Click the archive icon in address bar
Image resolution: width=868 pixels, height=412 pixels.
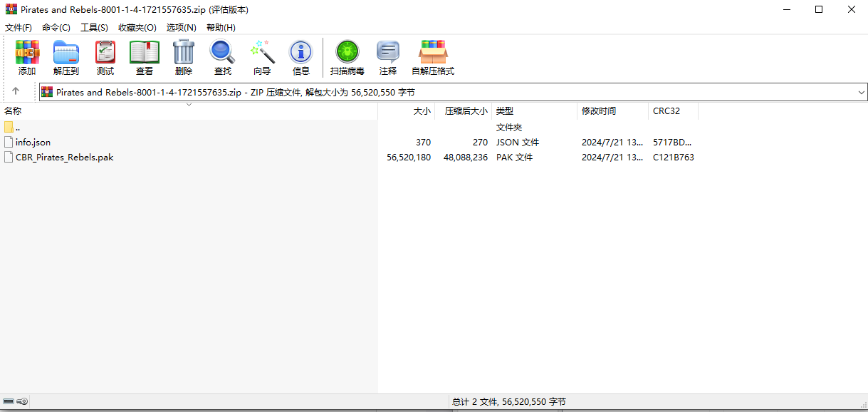47,92
